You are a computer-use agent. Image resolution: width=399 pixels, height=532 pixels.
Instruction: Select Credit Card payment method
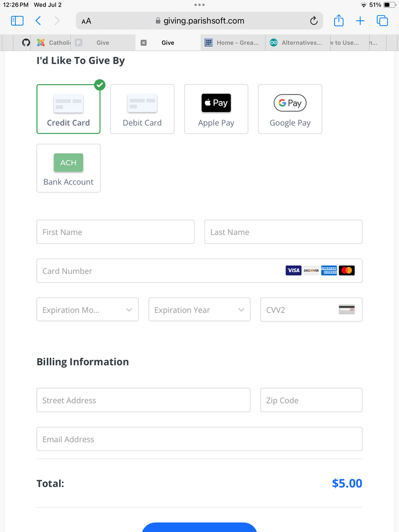coord(68,109)
